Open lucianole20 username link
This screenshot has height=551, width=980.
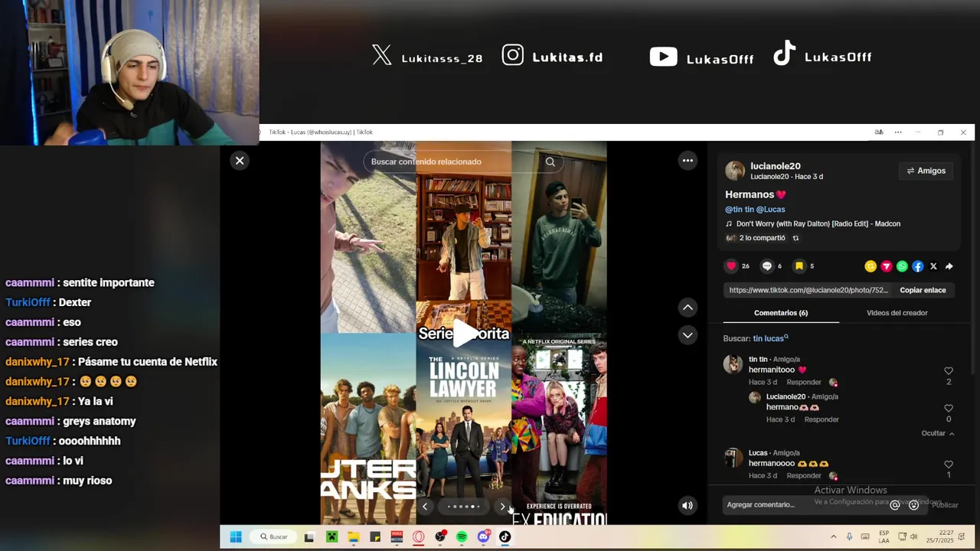[776, 166]
